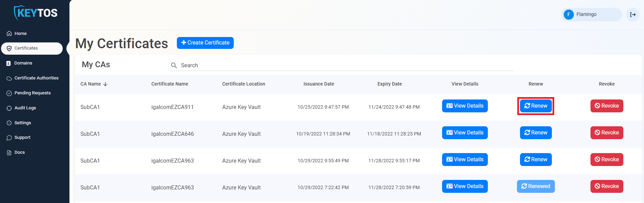Screen dimensions: 644x203
Task: View Details for igalcomEZCA911
Action: pyautogui.click(x=465, y=106)
